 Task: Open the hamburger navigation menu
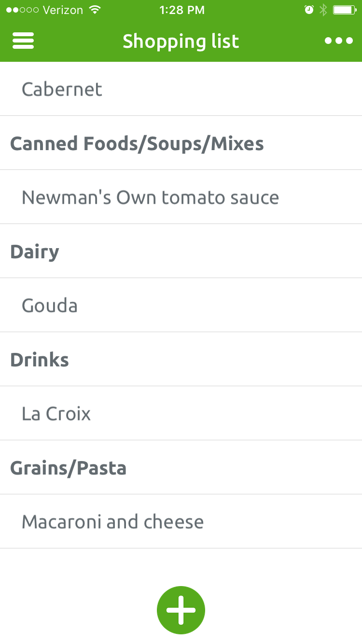23,41
